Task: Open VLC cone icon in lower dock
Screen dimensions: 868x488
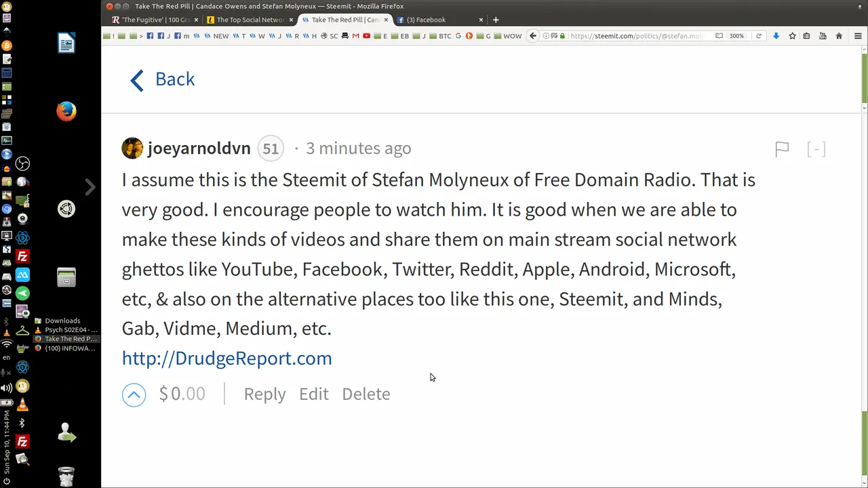Action: (22, 405)
